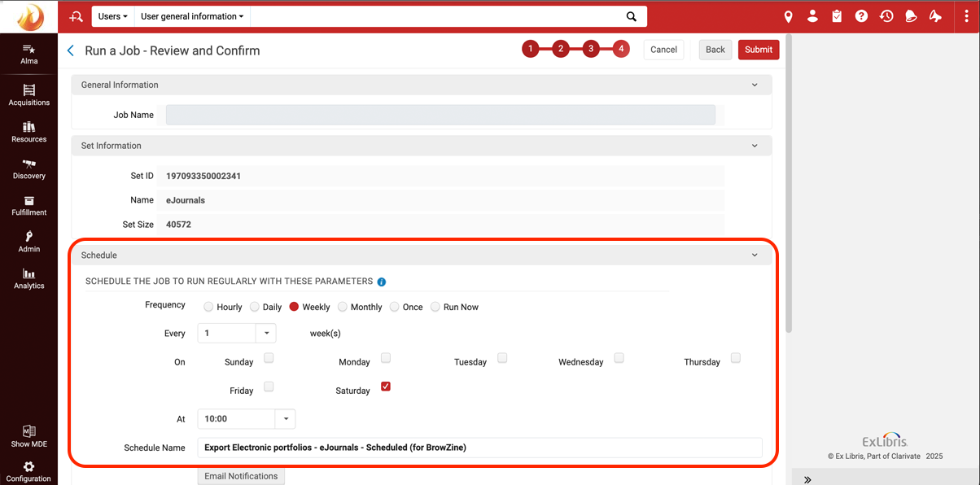Viewport: 980px width, 485px height.
Task: Open the Discovery menu
Action: tap(29, 168)
